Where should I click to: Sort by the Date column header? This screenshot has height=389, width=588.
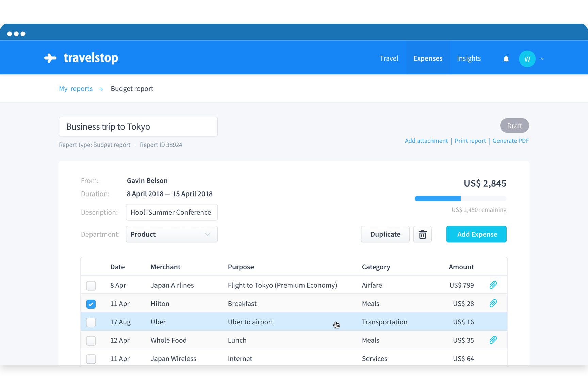click(x=117, y=267)
